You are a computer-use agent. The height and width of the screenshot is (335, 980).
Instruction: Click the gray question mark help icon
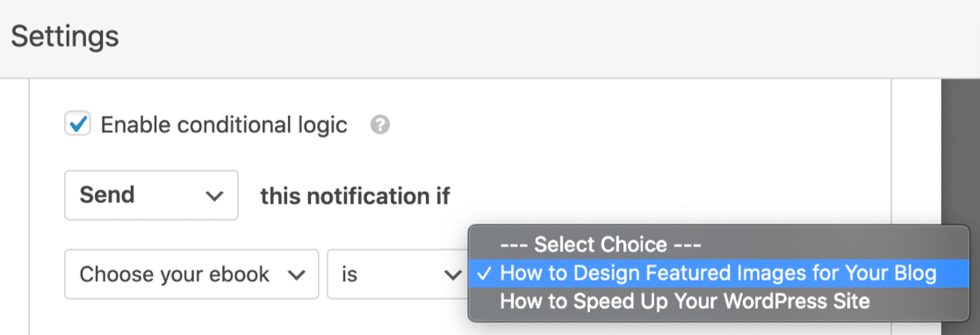(x=380, y=125)
